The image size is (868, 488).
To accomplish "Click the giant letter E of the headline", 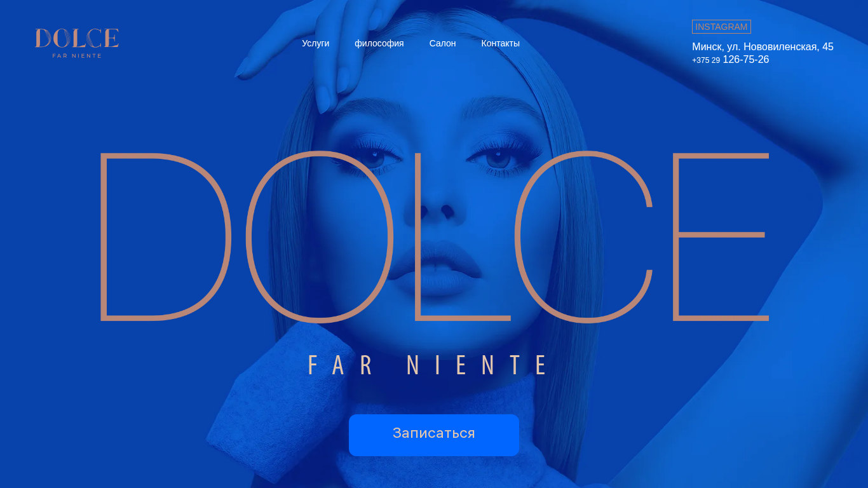I will 721,236.
